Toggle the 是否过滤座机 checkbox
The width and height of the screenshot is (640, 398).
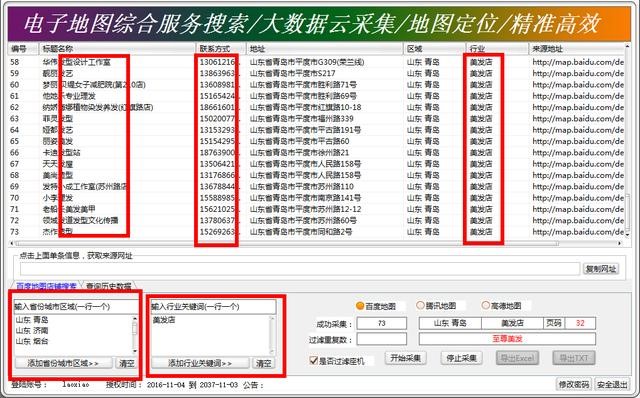[313, 360]
